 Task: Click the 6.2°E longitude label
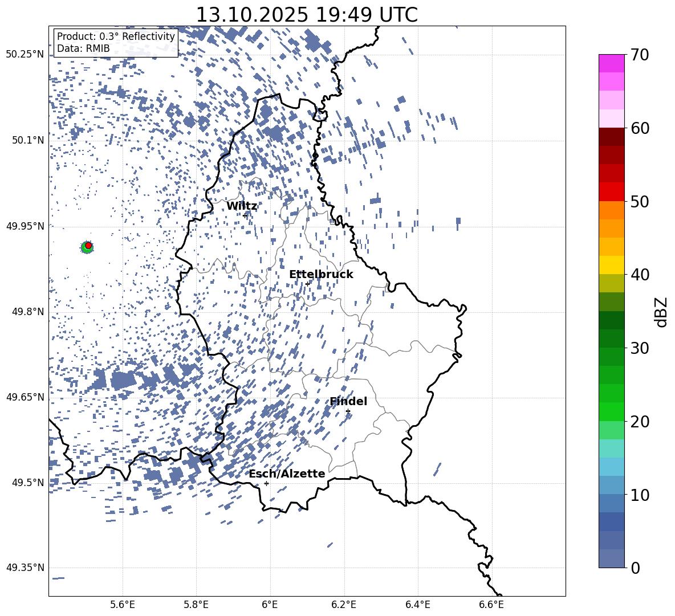(x=344, y=605)
